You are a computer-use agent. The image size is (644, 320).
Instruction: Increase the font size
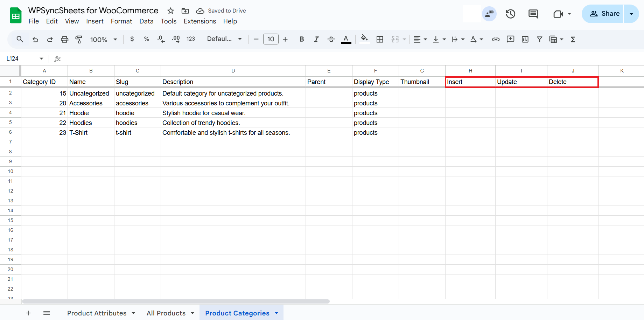coord(285,39)
